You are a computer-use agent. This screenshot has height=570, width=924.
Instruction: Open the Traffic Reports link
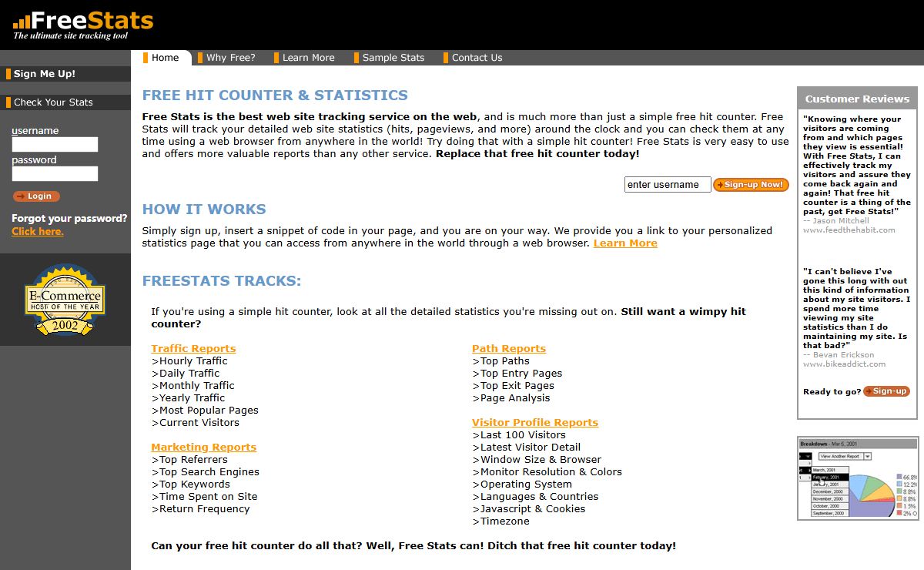(x=193, y=349)
